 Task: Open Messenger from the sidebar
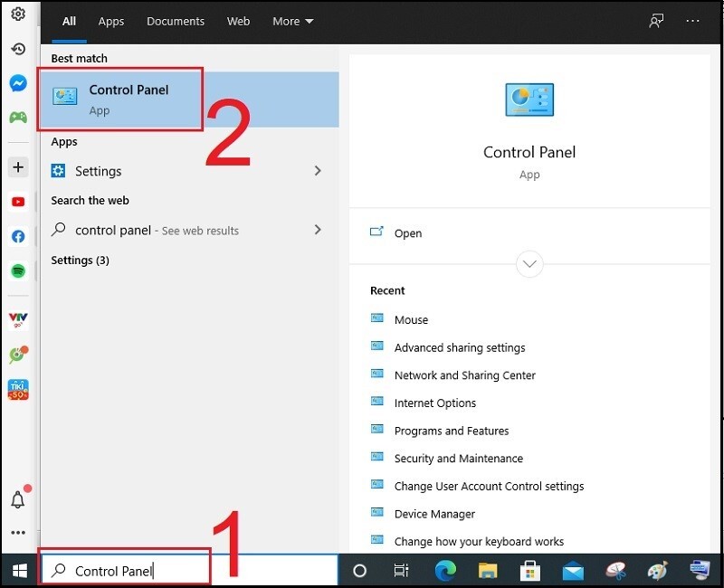coord(18,83)
